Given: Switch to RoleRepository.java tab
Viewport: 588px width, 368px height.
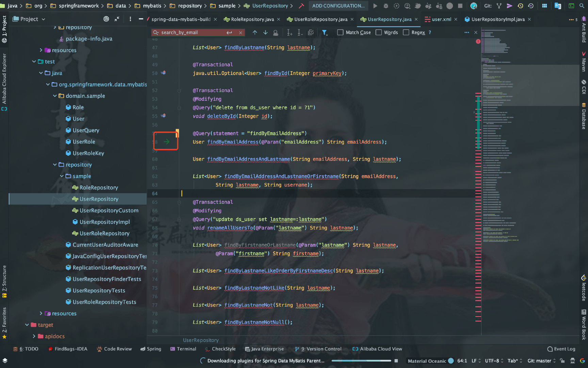Looking at the screenshot, I should coord(252,19).
